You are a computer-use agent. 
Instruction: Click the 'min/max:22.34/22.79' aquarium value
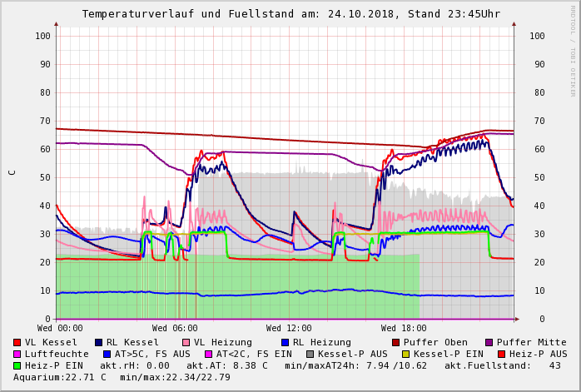pyautogui.click(x=176, y=378)
